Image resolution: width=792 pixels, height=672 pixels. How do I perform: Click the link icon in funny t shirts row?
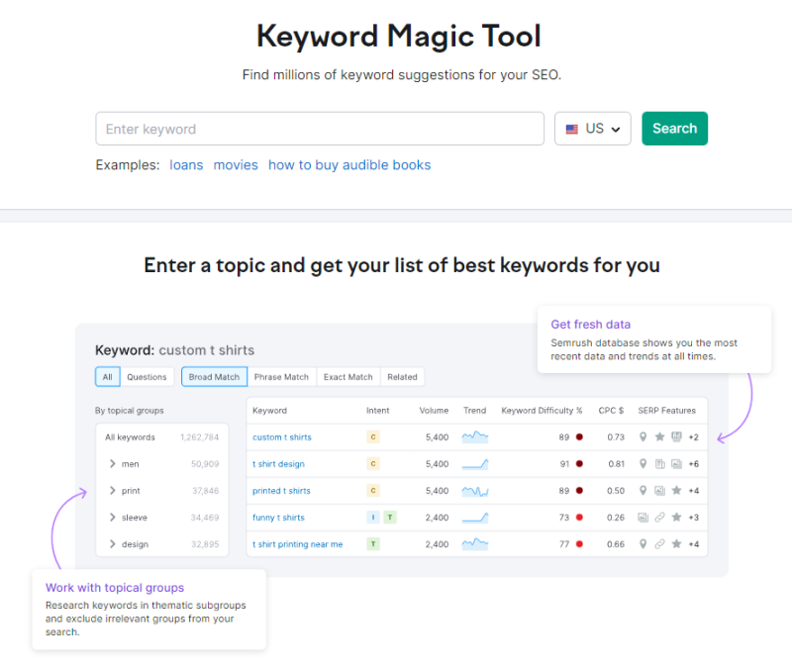[x=660, y=517]
